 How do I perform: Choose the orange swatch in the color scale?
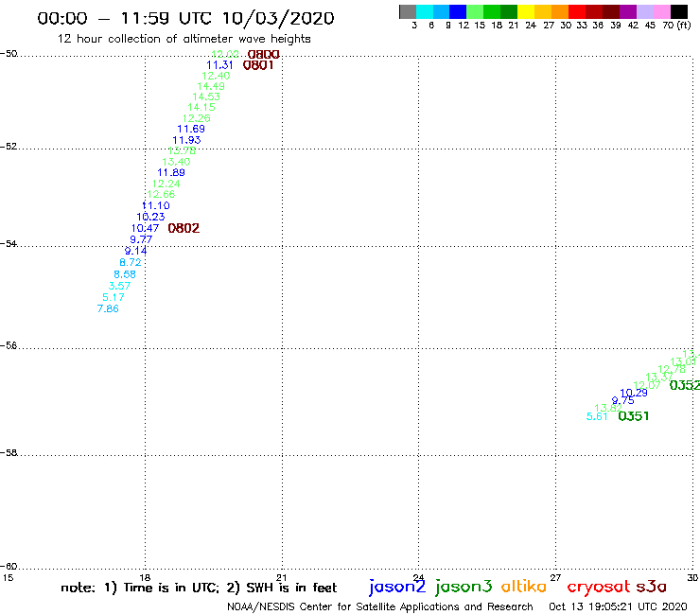(560, 11)
